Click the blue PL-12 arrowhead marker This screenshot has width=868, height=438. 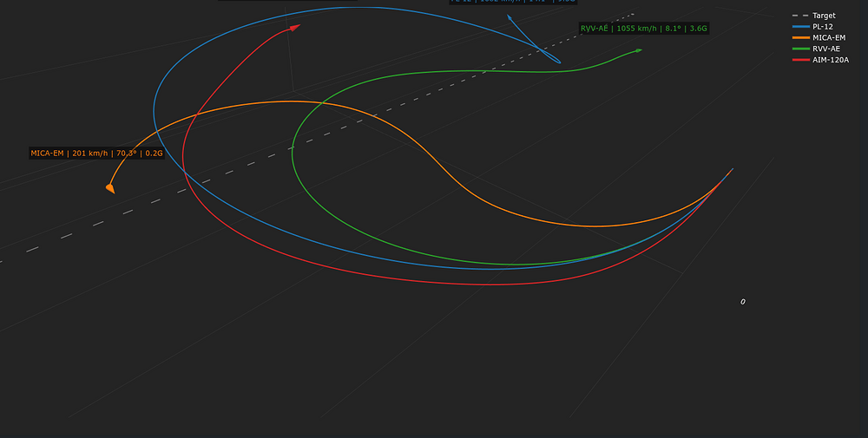[510, 17]
